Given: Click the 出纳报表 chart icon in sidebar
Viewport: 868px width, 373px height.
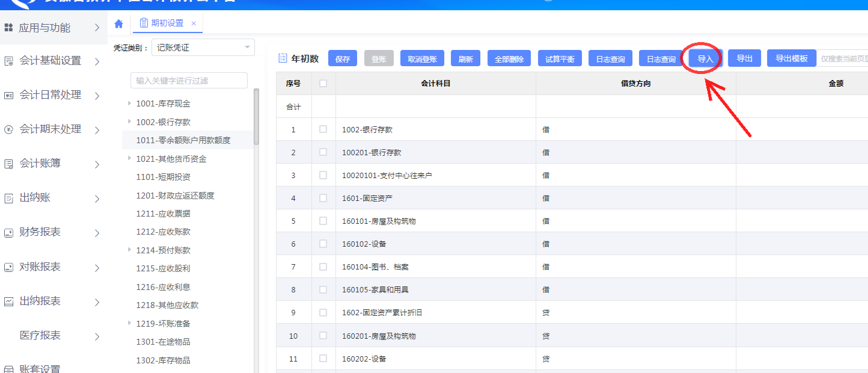Looking at the screenshot, I should tap(8, 301).
